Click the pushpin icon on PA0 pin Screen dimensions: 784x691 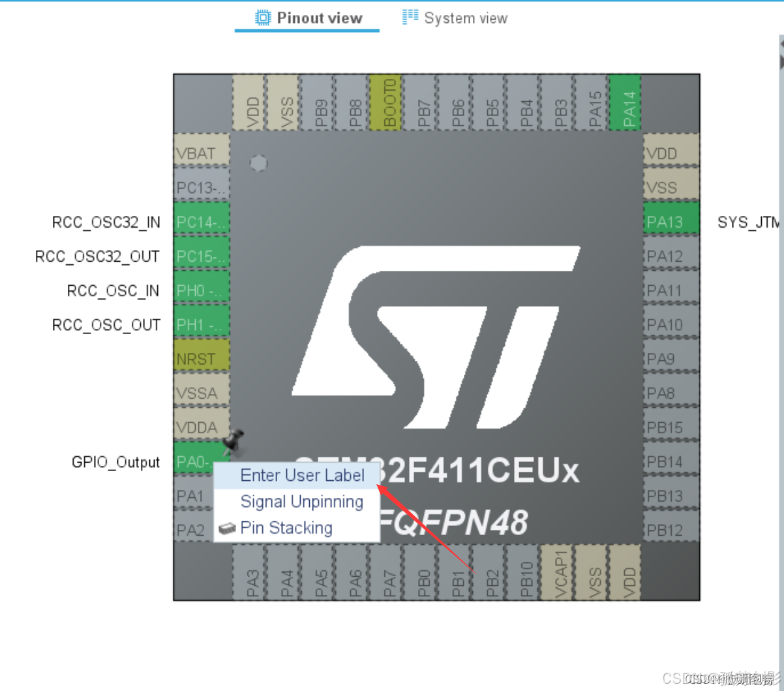(x=233, y=442)
